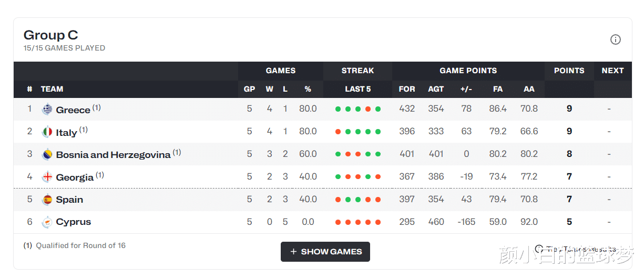Select the POINTS column header

pos(569,71)
